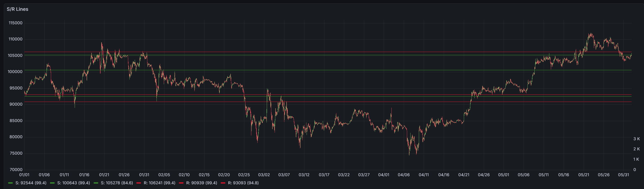Open red color swatch for R: 93093
Screen dimensions: 644x189
pos(223,183)
